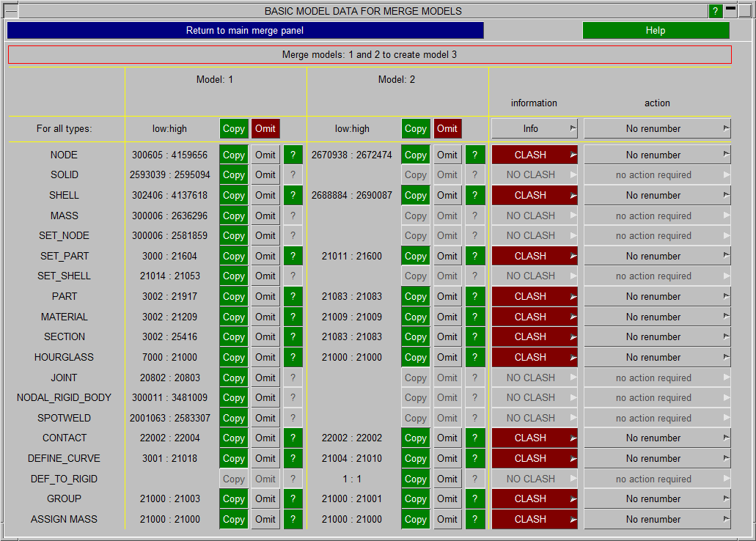Viewport: 756px width, 541px height.
Task: Click the SECTION Model 2 range 21083 : 21083
Action: [x=352, y=336]
